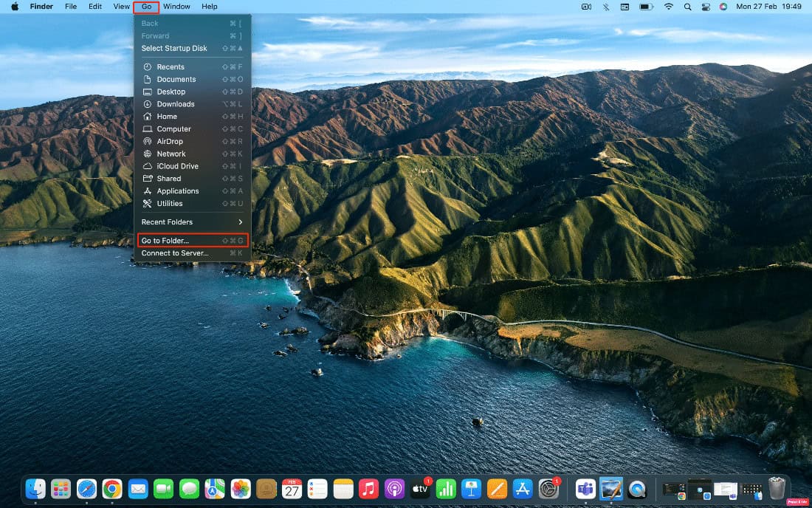Image resolution: width=812 pixels, height=508 pixels.
Task: Open the App Store
Action: tap(522, 488)
